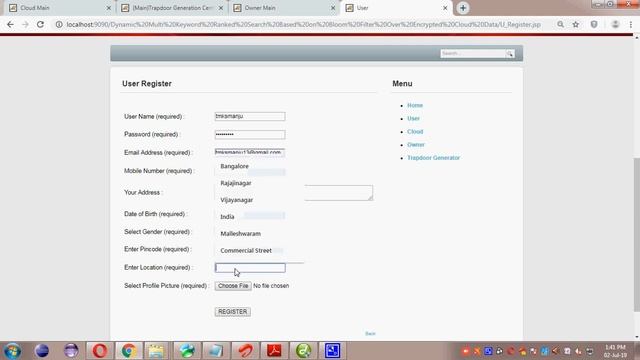Screen dimensions: 640x360
Task: Open the shield extension icon
Action: [x=594, y=24]
